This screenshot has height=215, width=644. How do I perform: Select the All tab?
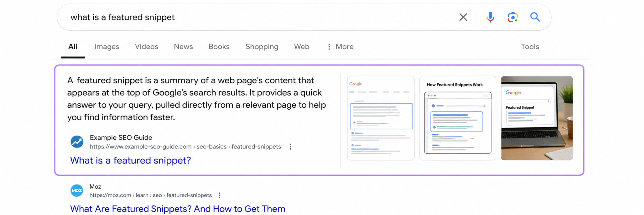tap(73, 47)
